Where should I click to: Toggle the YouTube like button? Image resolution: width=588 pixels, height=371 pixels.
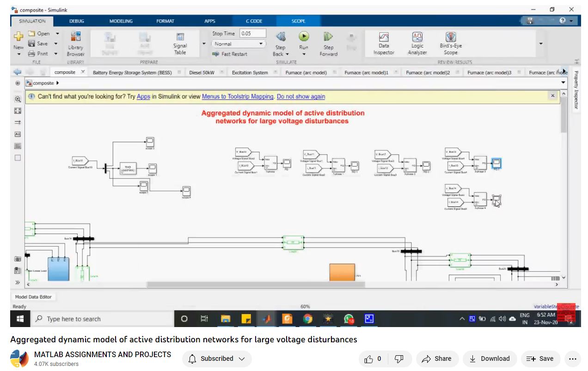click(373, 359)
